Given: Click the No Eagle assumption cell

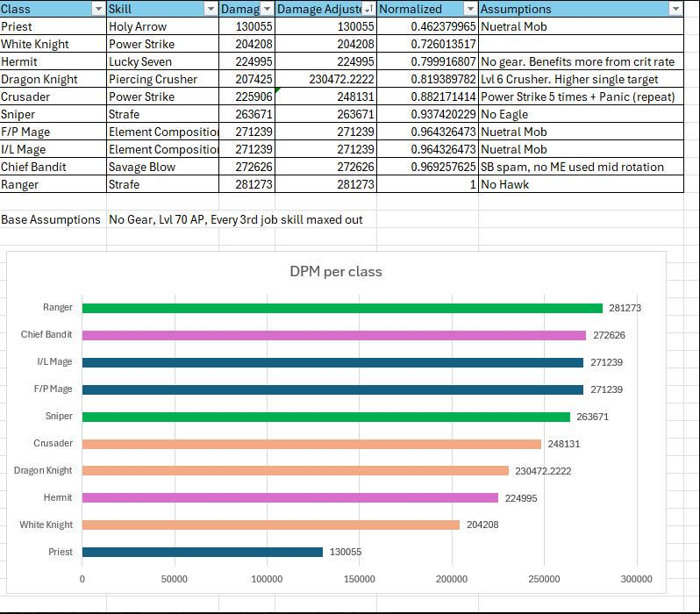Looking at the screenshot, I should pos(582,114).
